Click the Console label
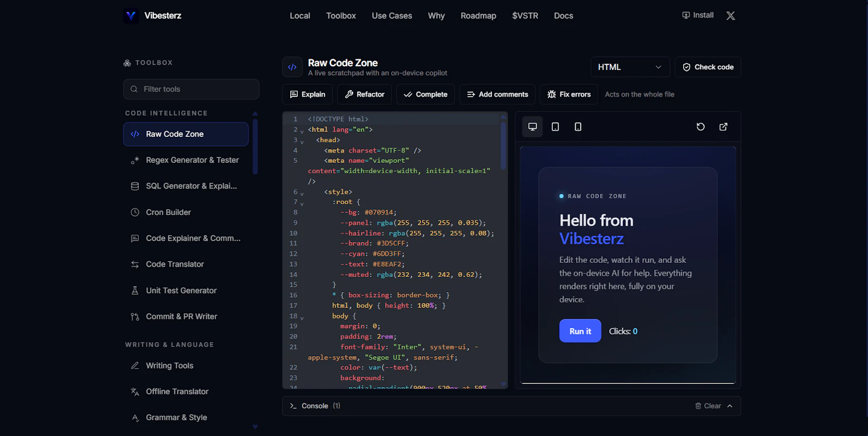Screen dimensions: 868x436 315,406
